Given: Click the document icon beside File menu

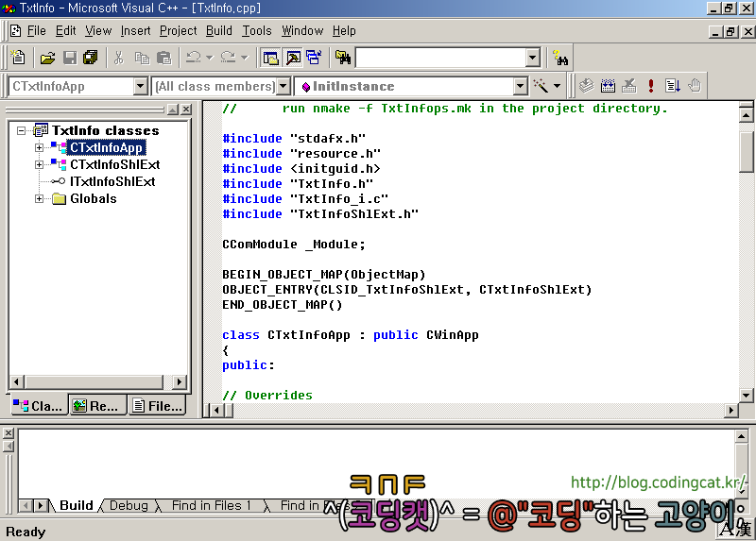Looking at the screenshot, I should click(16, 31).
